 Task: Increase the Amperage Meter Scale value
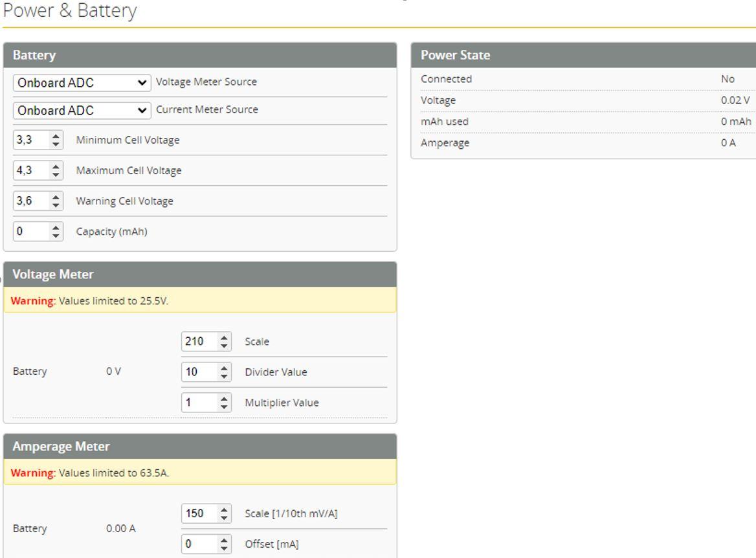[x=225, y=510]
